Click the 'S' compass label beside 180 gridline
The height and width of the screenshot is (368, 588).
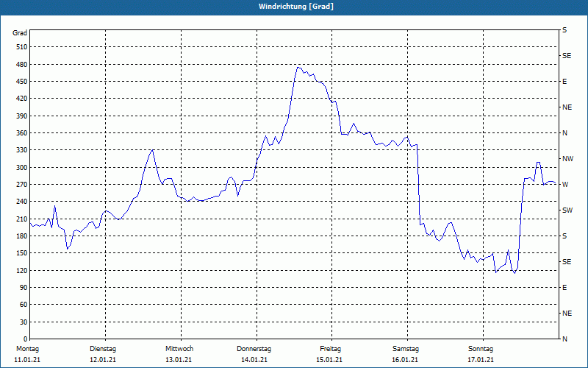point(564,236)
